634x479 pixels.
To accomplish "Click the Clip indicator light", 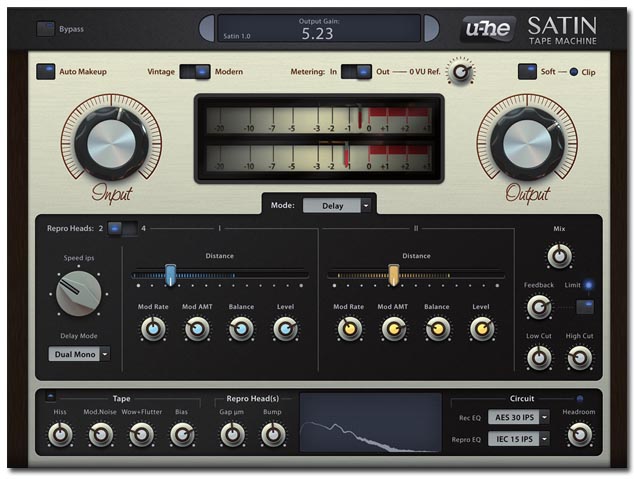I will [x=573, y=72].
